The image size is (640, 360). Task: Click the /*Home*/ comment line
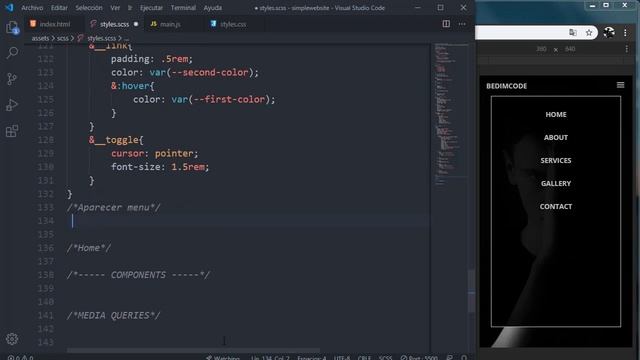(89, 248)
